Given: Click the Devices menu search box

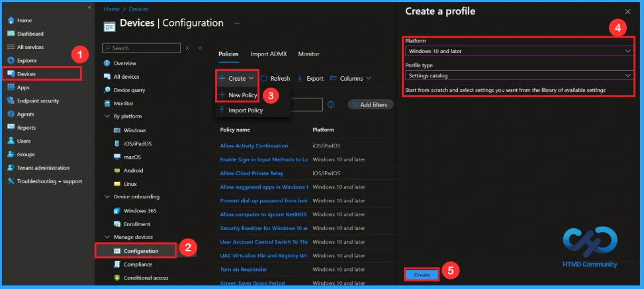Looking at the screenshot, I should [141, 48].
